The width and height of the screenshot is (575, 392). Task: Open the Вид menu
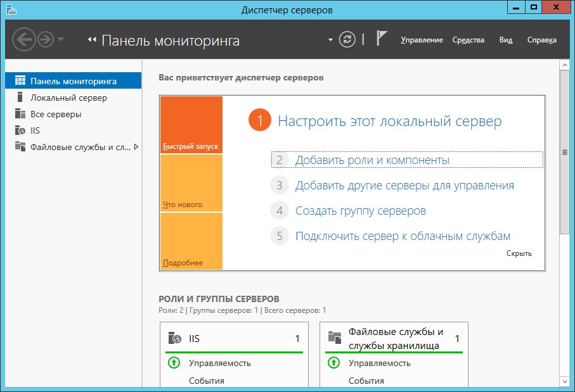point(506,40)
